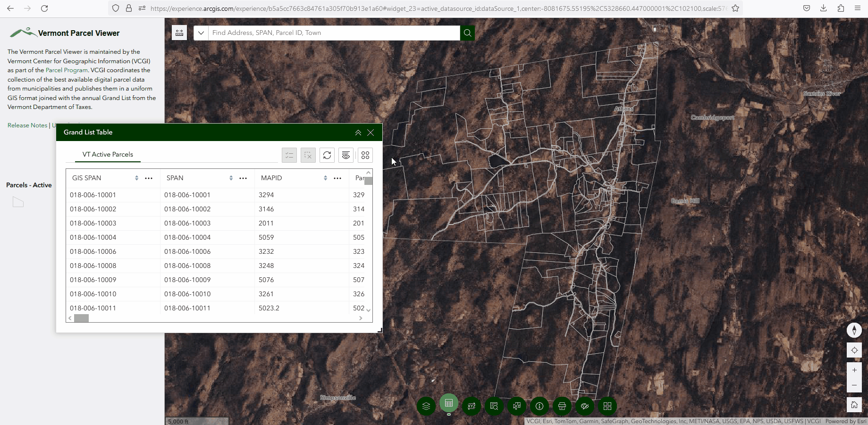Open the sidebar expand arrows menu

coord(179,33)
